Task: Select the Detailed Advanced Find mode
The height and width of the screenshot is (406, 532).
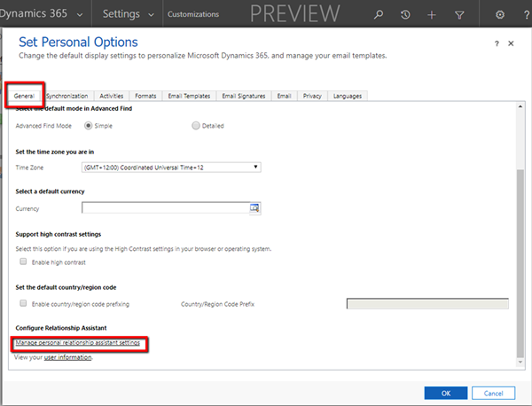Action: coord(196,126)
